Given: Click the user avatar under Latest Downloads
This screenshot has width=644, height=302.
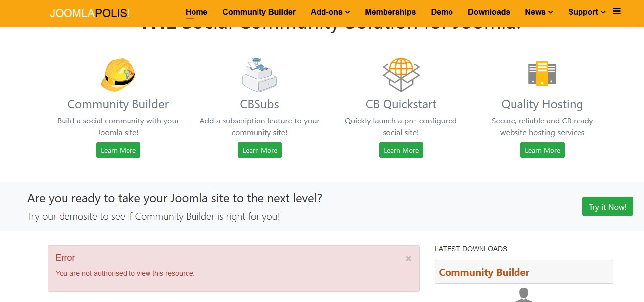Looking at the screenshot, I should tap(523, 295).
